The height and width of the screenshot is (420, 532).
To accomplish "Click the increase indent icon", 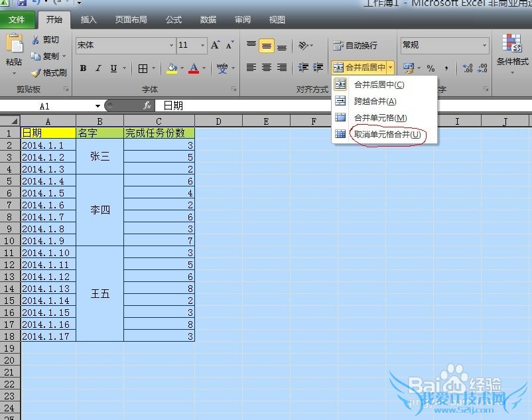I will 317,68.
